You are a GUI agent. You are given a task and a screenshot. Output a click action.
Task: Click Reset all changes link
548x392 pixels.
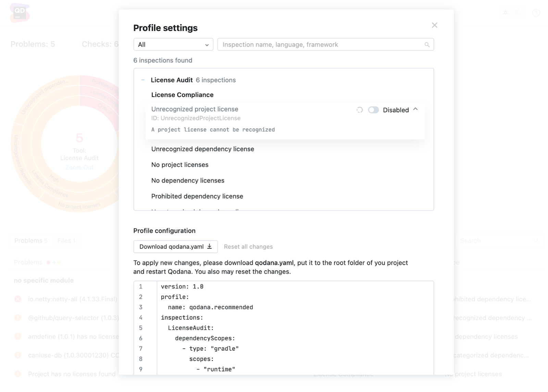pyautogui.click(x=248, y=246)
